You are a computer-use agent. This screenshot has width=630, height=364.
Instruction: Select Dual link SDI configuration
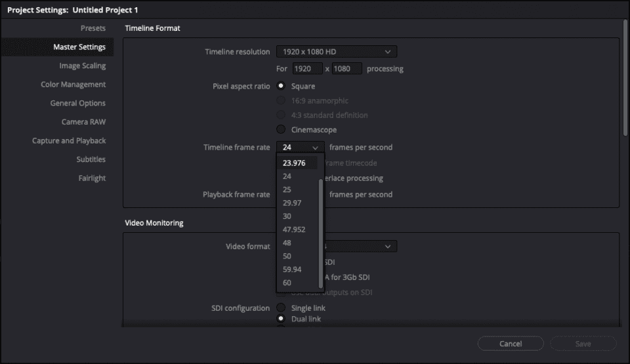click(281, 319)
